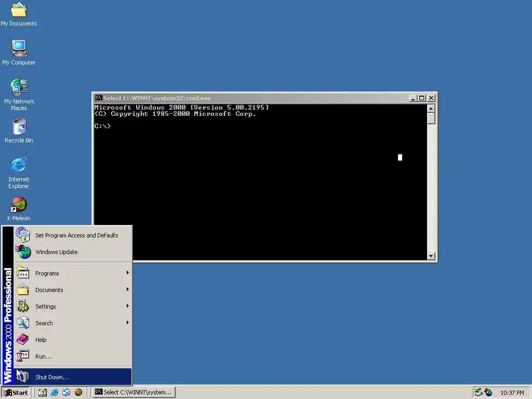Click Show Desktop in Quick Launch
532x399 pixels.
pos(43,392)
